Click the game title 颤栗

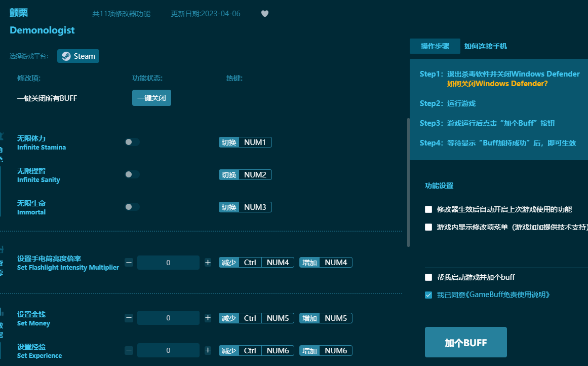point(19,13)
